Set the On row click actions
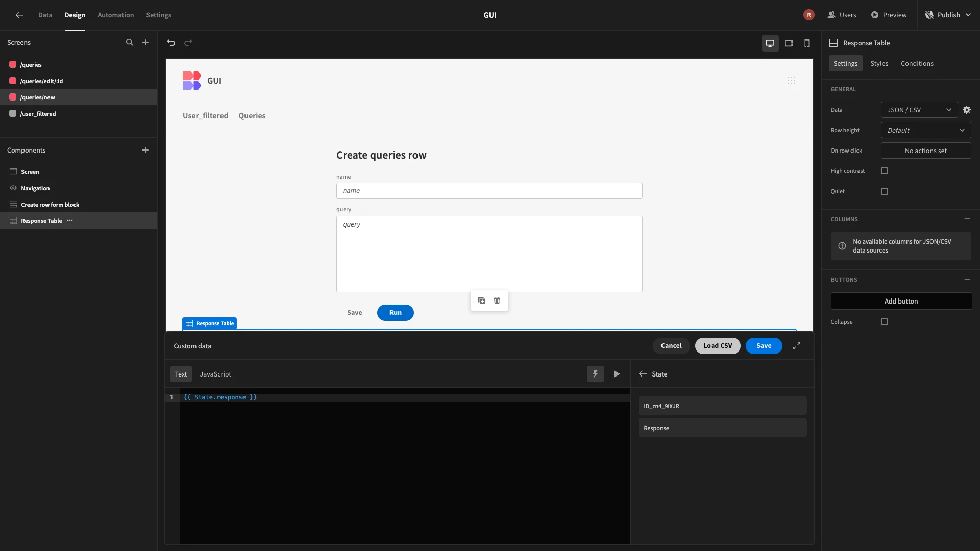 point(925,151)
